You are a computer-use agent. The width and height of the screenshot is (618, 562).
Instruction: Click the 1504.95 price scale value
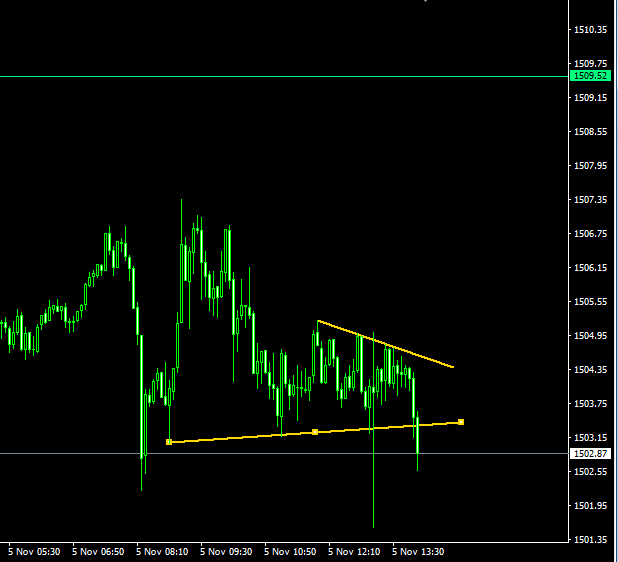[590, 335]
